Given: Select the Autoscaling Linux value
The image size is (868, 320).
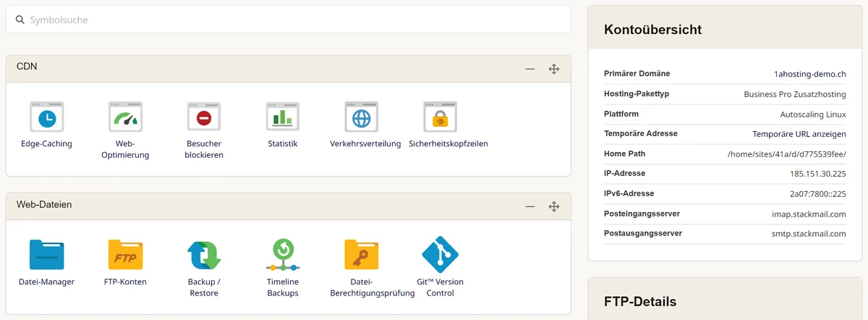Looking at the screenshot, I should 813,114.
